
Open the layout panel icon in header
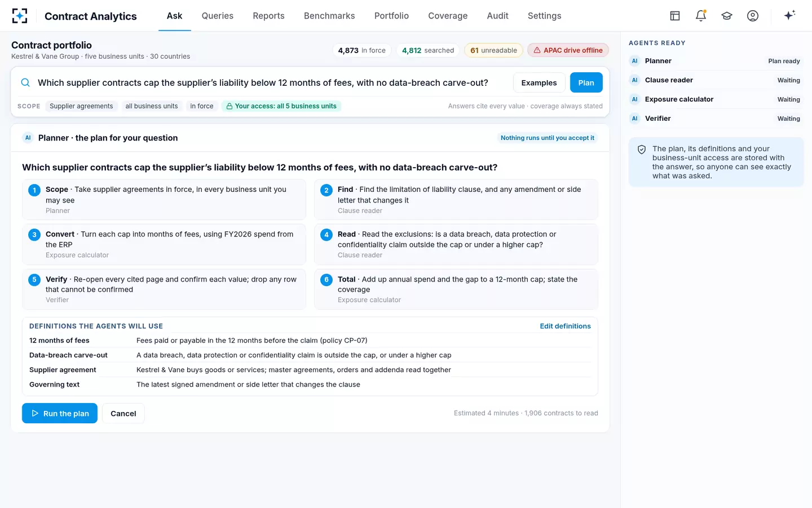click(675, 16)
